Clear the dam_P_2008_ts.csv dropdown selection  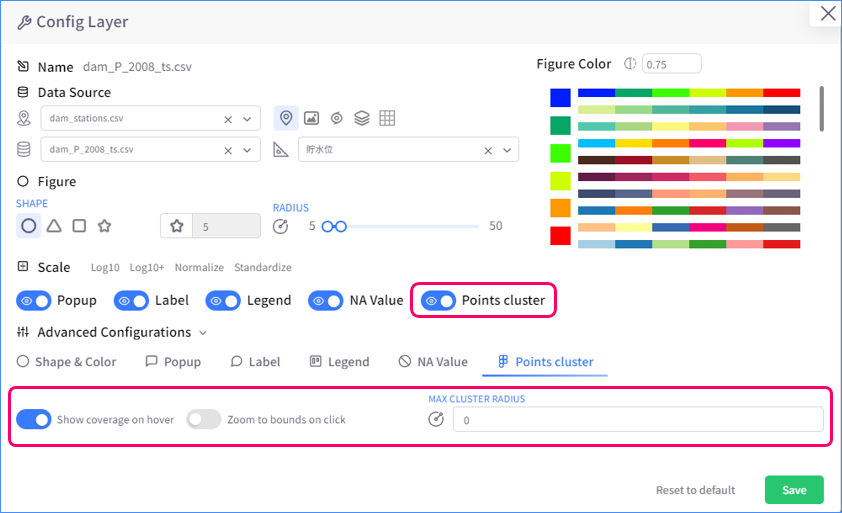[228, 150]
